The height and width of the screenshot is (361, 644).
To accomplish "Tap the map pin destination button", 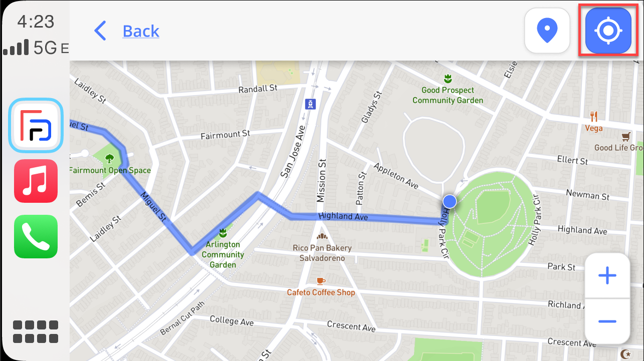I will [x=547, y=31].
